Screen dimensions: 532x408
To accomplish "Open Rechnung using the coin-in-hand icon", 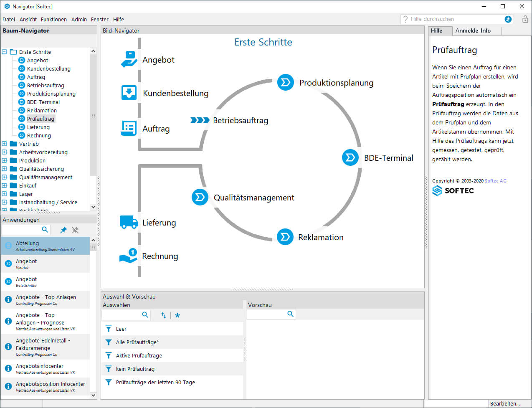I will pyautogui.click(x=128, y=256).
